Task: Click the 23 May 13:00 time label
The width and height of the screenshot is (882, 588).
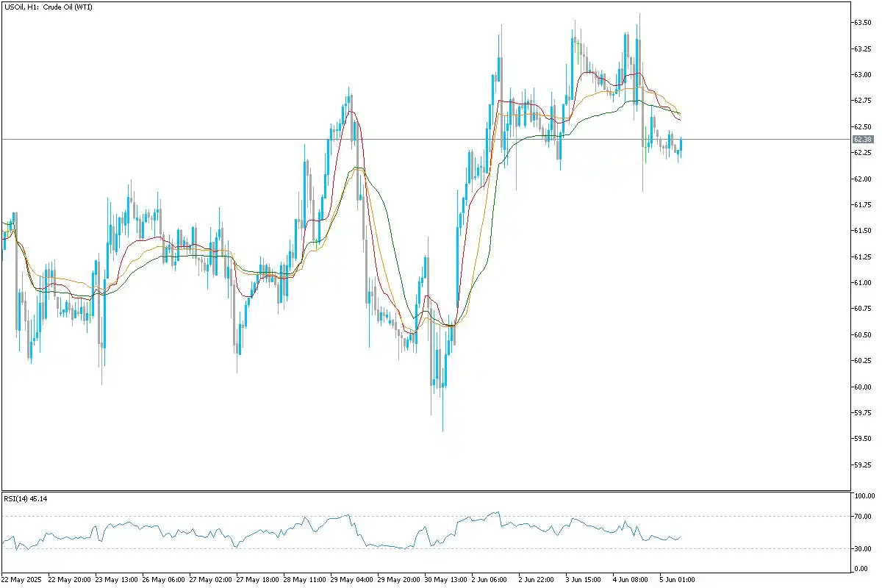Action: click(x=115, y=580)
